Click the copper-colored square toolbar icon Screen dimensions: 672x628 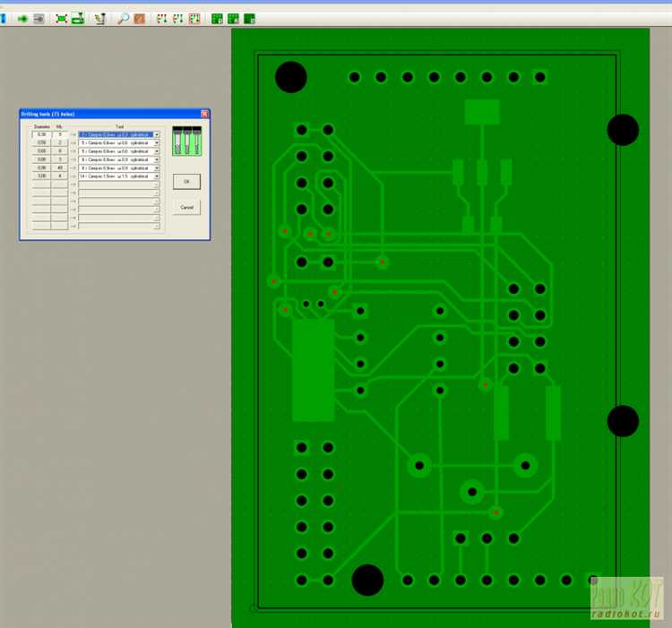pos(139,19)
